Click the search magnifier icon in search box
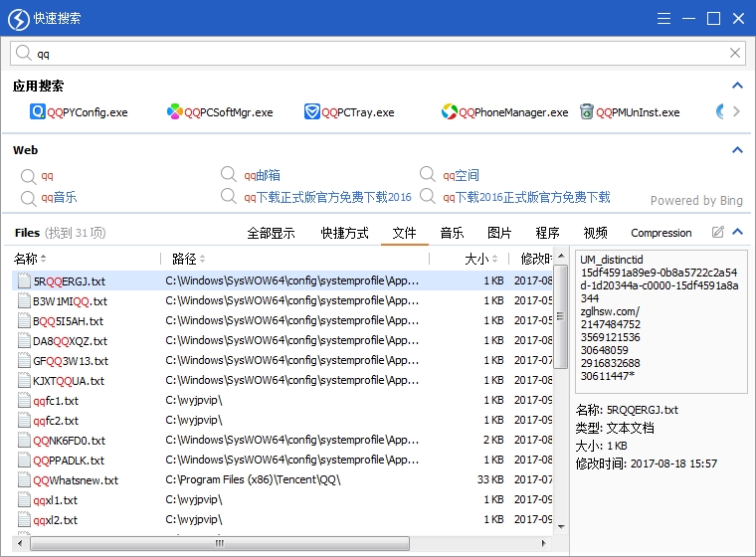This screenshot has width=756, height=557. pyautogui.click(x=23, y=54)
